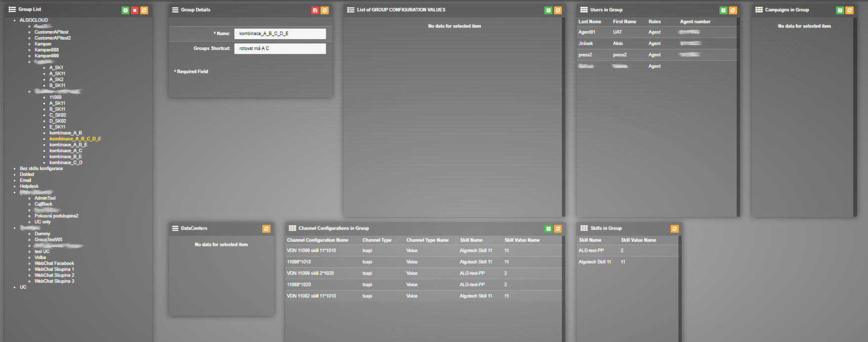Add a group configuration value
868x342 pixels.
[x=548, y=10]
